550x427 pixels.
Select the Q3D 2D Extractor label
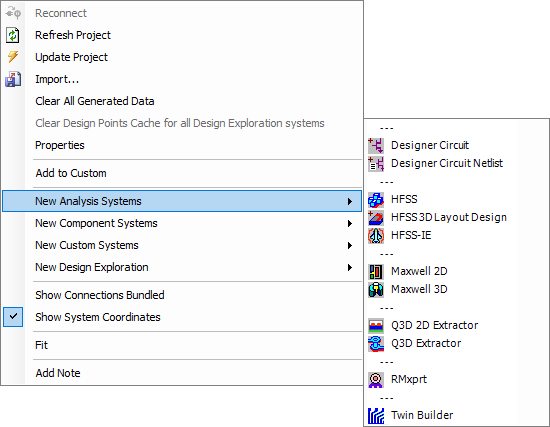[x=434, y=325]
